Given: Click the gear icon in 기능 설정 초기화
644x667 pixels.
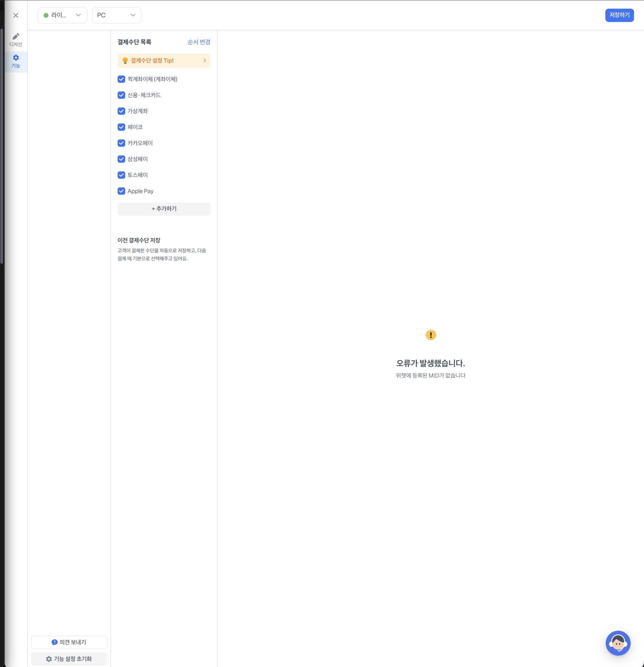Looking at the screenshot, I should tap(49, 659).
